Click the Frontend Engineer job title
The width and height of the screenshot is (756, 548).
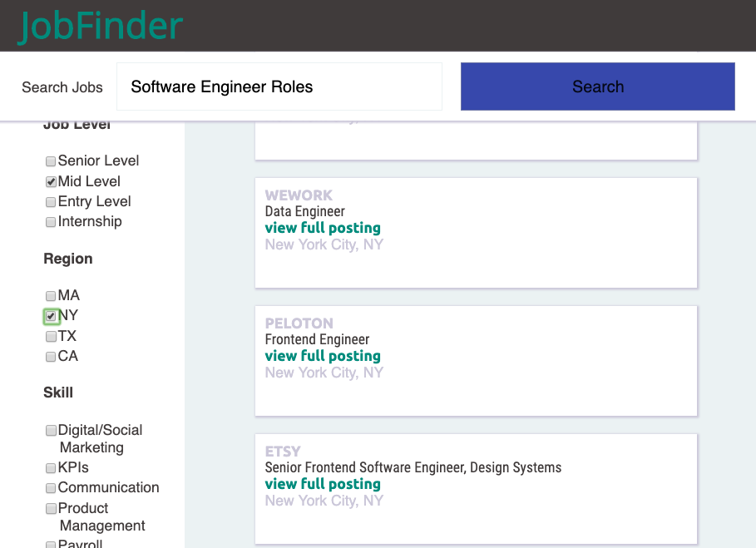click(x=317, y=340)
